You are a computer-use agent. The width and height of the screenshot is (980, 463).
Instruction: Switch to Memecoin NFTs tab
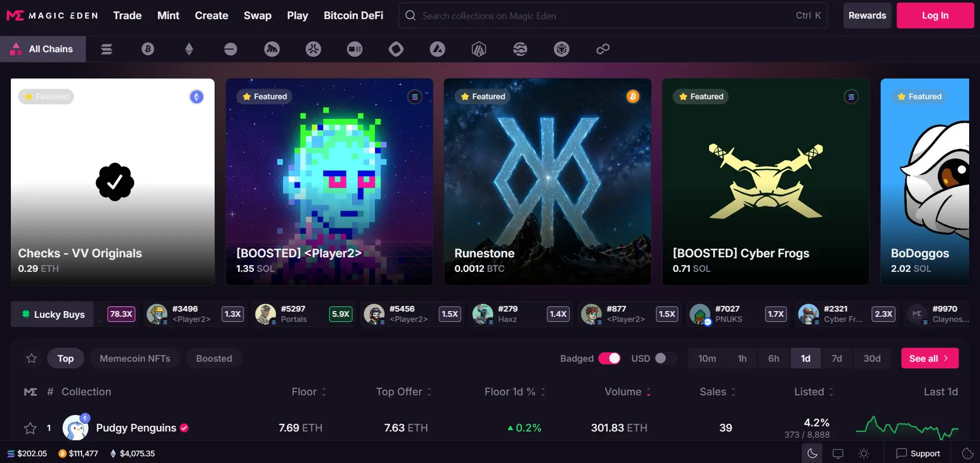pyautogui.click(x=134, y=359)
